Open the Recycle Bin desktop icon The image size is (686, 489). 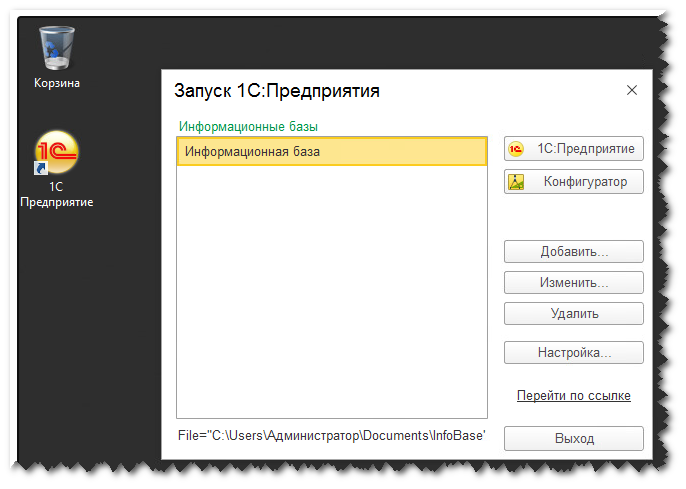[x=57, y=57]
